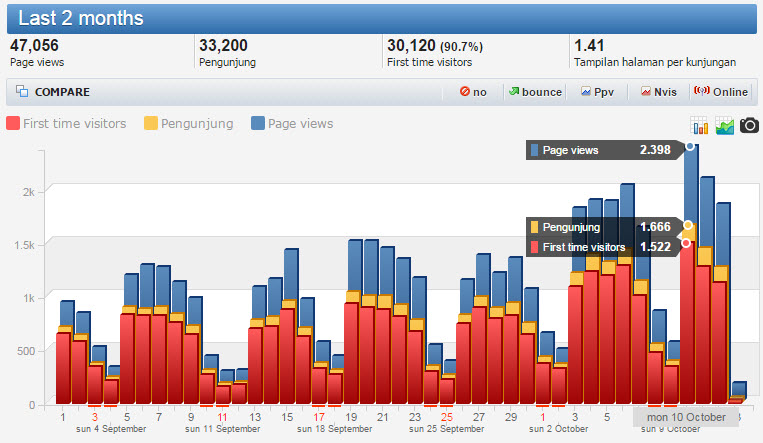Click the 'sun 25 September' axis label
Viewport: 763px width, 443px height.
point(446,429)
